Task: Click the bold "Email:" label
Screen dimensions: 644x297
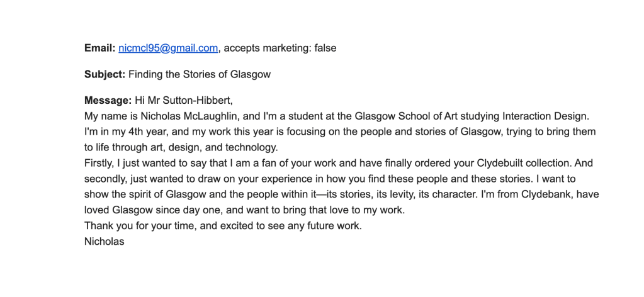Action: pos(100,48)
